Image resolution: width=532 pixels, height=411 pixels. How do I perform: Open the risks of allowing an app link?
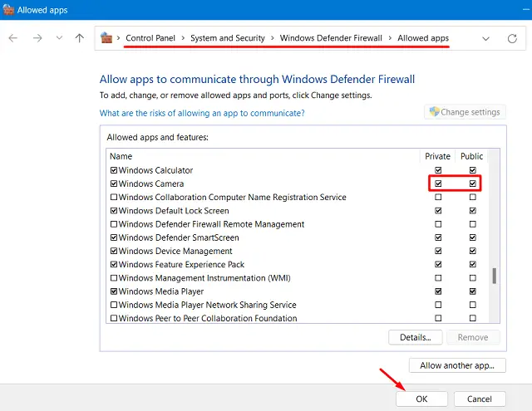(x=202, y=113)
